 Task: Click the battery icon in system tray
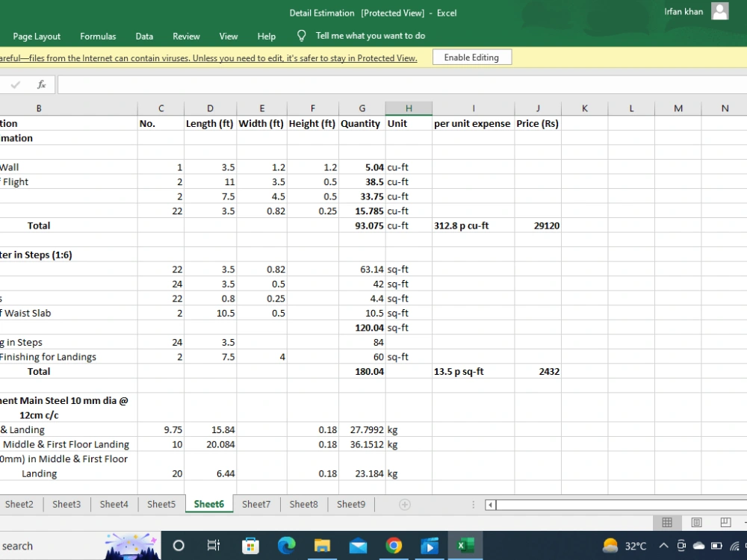717,546
